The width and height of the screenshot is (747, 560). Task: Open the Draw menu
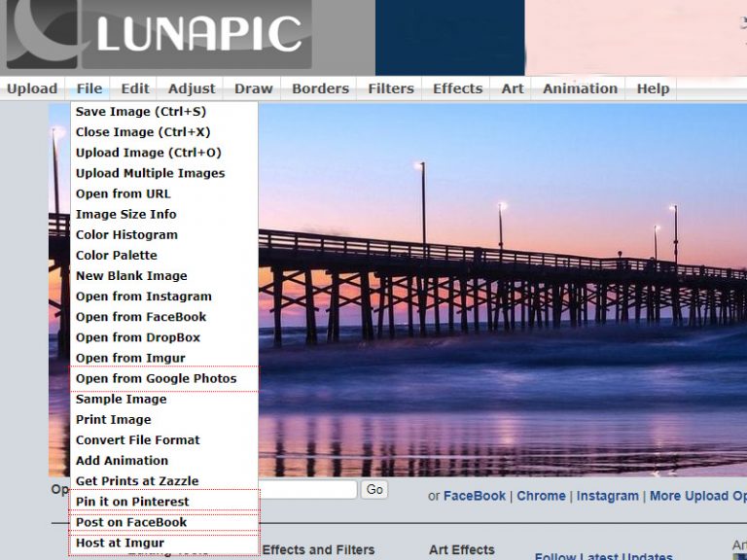pos(254,88)
